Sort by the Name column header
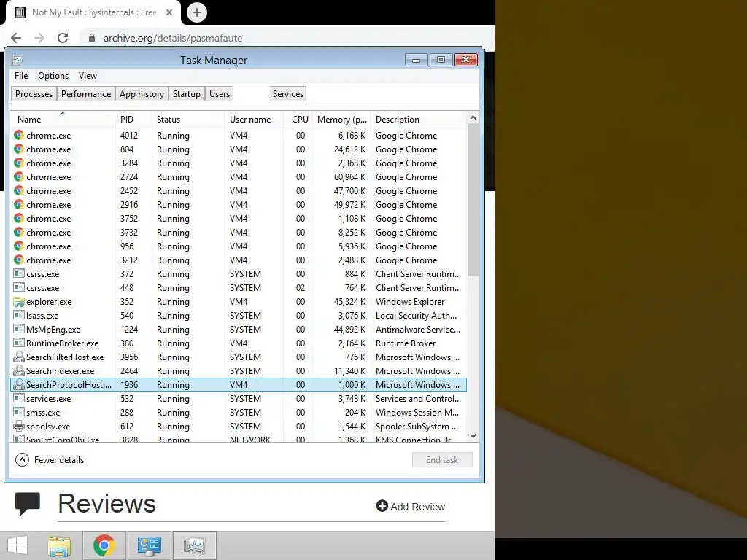This screenshot has height=560, width=747. [63, 120]
